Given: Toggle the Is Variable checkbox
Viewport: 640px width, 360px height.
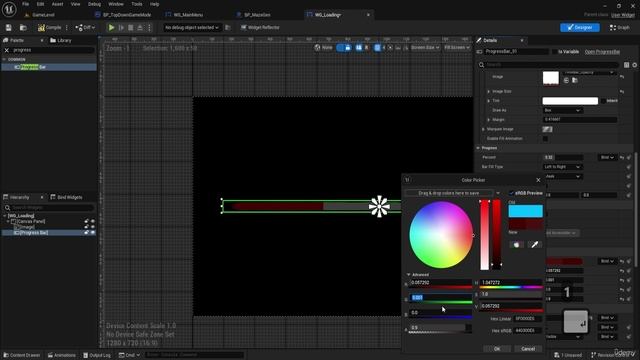Looking at the screenshot, I should coord(554,52).
